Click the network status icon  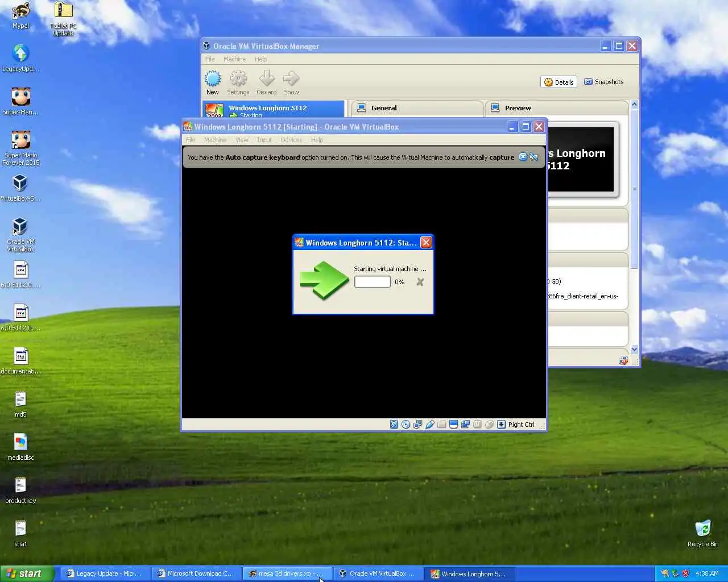click(417, 425)
